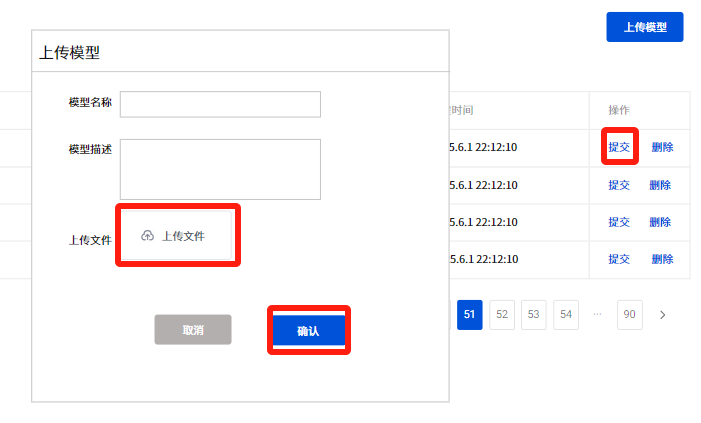Confirm the upload with 确认
This screenshot has width=701, height=423.
pyautogui.click(x=308, y=330)
